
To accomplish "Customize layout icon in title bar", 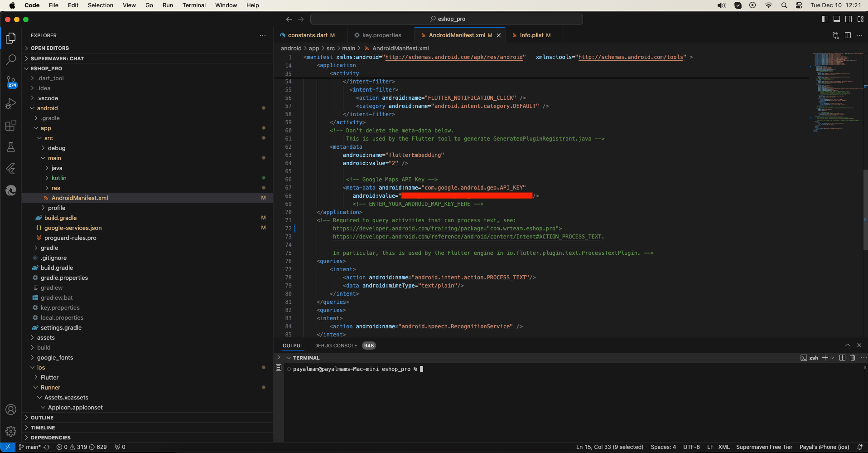I will pos(860,19).
